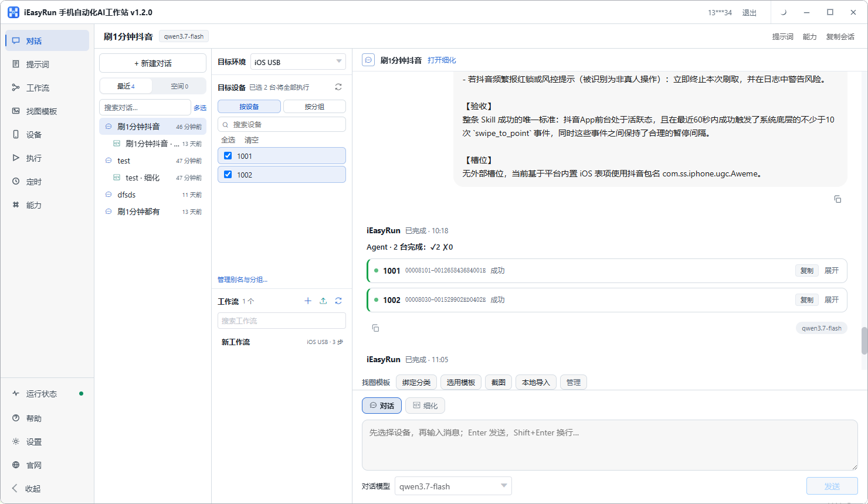Click the workflow upload icon
868x504 pixels.
point(323,301)
